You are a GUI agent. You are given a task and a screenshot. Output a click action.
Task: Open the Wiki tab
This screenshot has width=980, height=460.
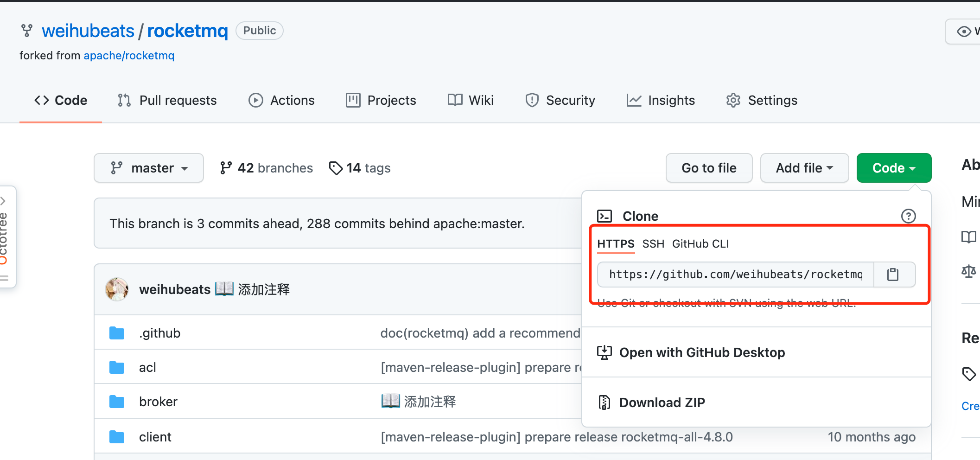tap(471, 100)
